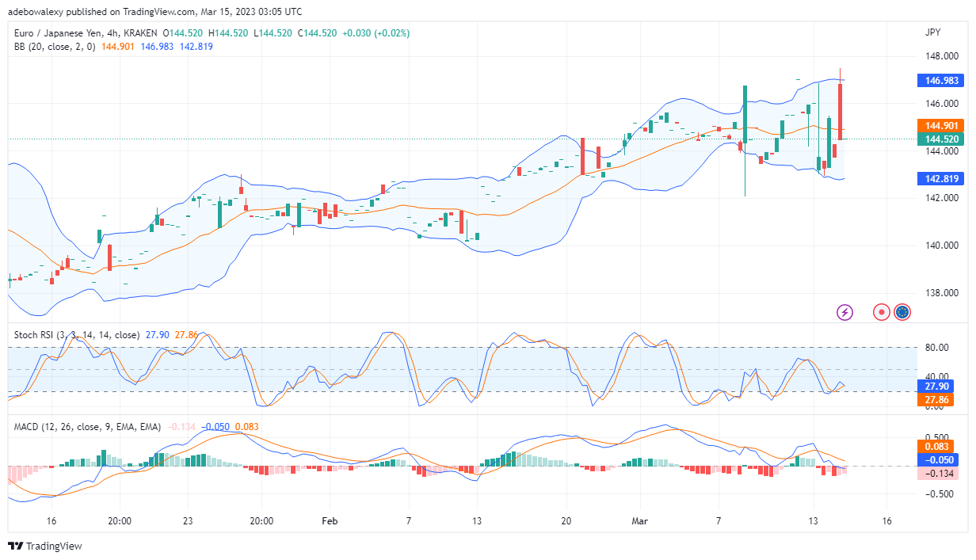Click the orange 27.86 Stoch RSI value tag

934,400
